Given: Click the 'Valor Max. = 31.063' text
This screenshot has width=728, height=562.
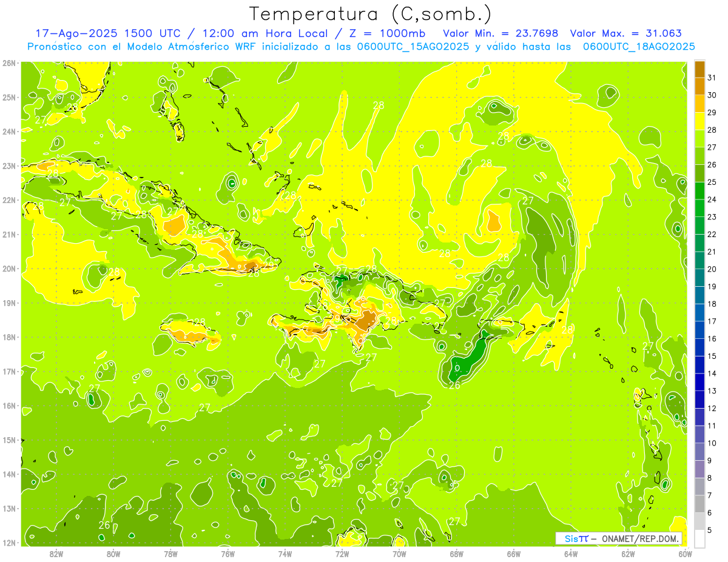Looking at the screenshot, I should tap(627, 33).
